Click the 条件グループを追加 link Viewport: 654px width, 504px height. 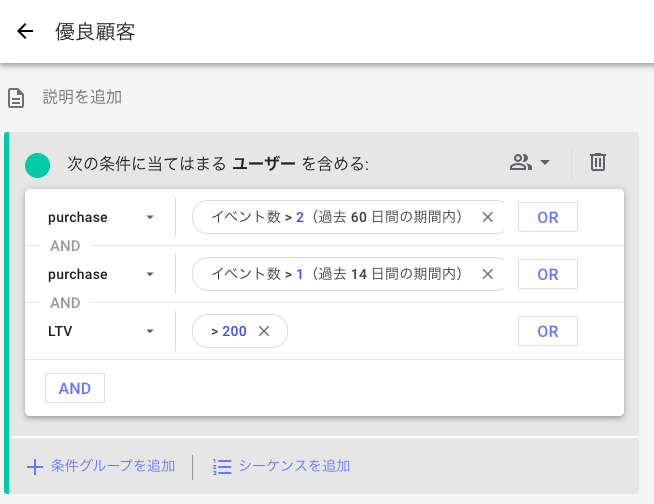[x=112, y=466]
